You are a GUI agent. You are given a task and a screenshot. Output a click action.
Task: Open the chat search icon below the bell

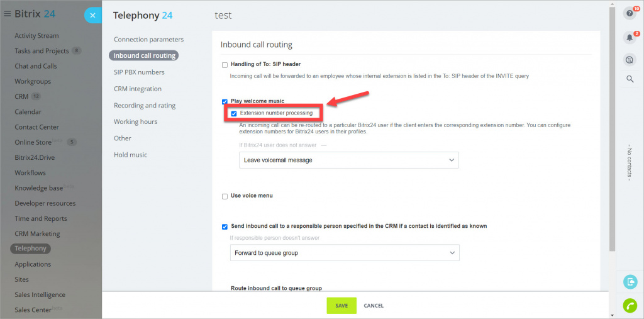pyautogui.click(x=629, y=60)
